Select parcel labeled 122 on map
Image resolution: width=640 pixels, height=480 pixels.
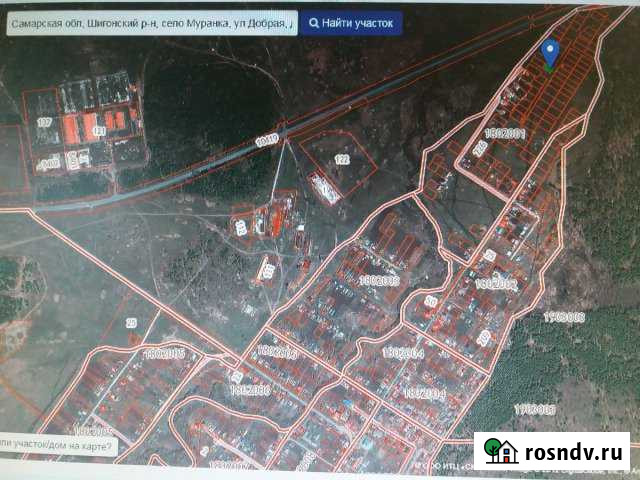tap(342, 159)
